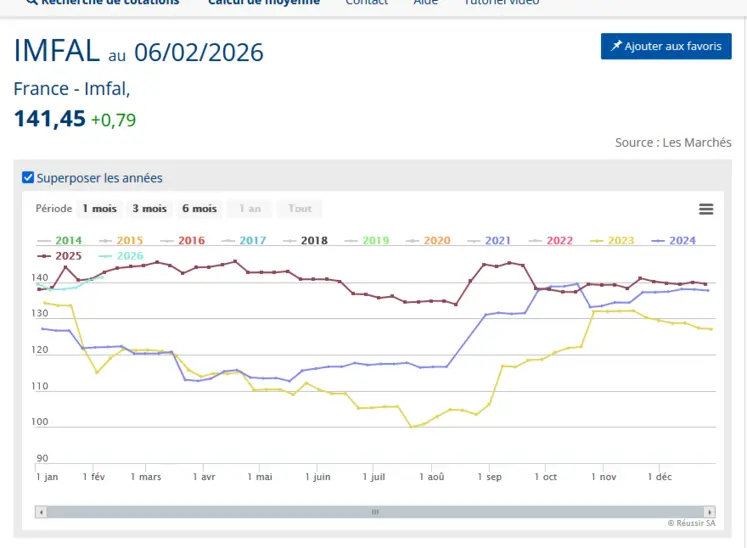Click the chart scrollbar left arrow
This screenshot has width=747, height=548.
pos(41,512)
